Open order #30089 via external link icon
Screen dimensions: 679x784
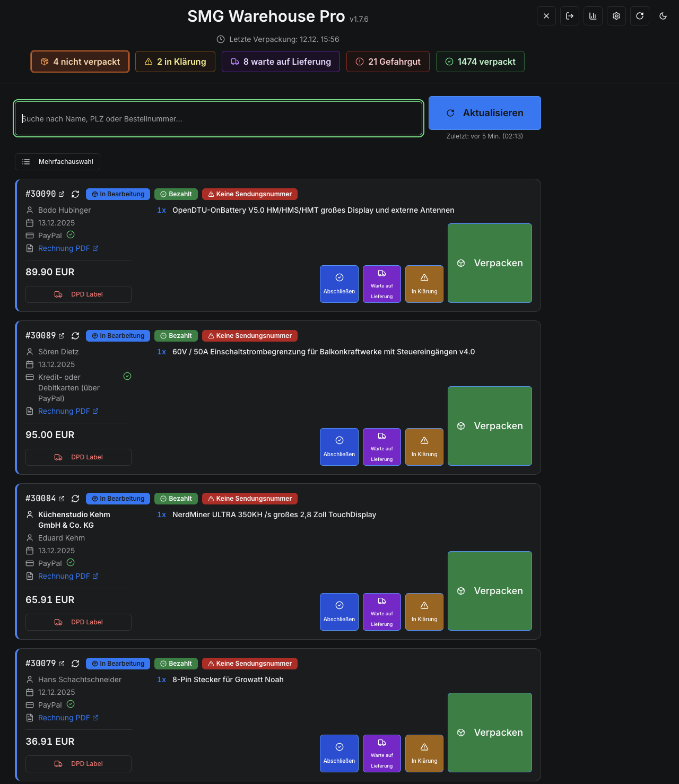62,336
